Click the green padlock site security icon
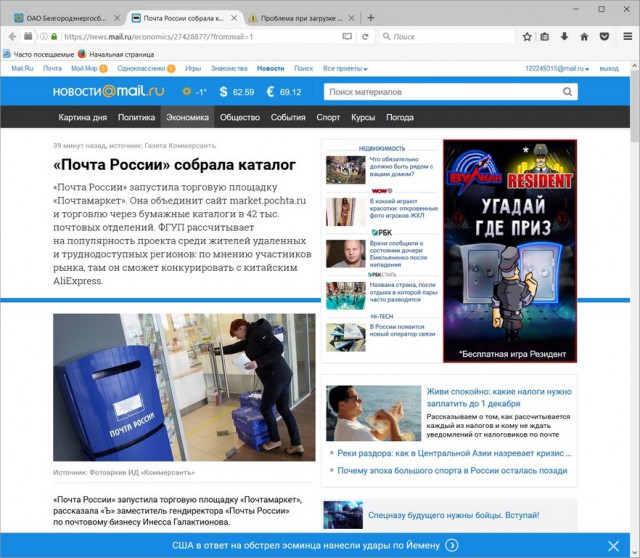 [54, 37]
